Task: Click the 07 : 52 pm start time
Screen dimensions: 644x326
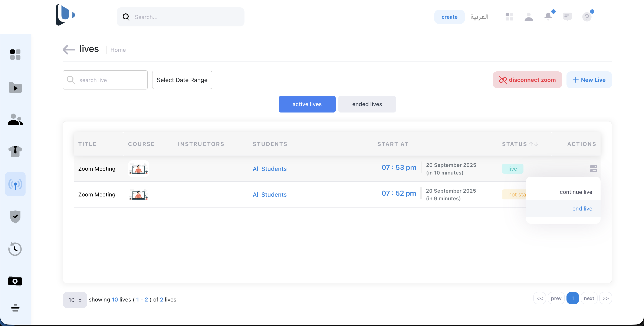Action: 399,193
